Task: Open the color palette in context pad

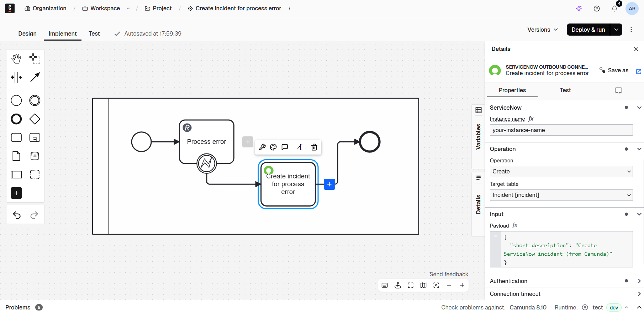Action: tap(273, 147)
